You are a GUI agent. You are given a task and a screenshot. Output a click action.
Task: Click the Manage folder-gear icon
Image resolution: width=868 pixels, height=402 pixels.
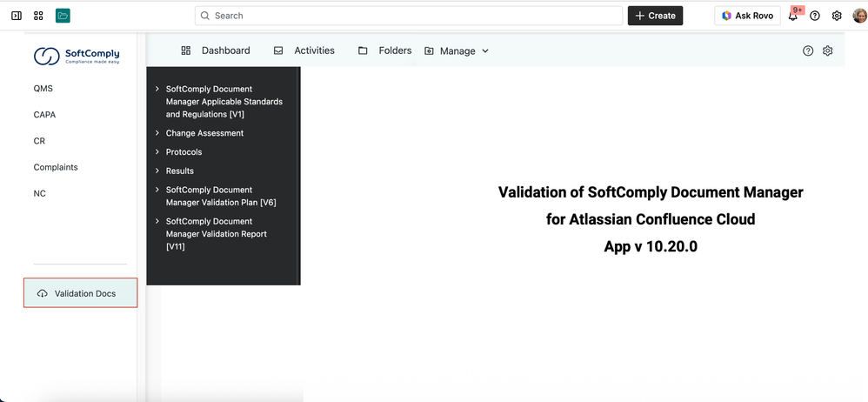pos(429,51)
